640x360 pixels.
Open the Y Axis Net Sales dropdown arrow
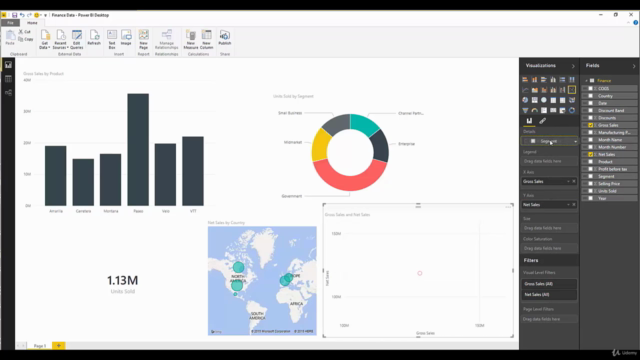[x=568, y=204]
